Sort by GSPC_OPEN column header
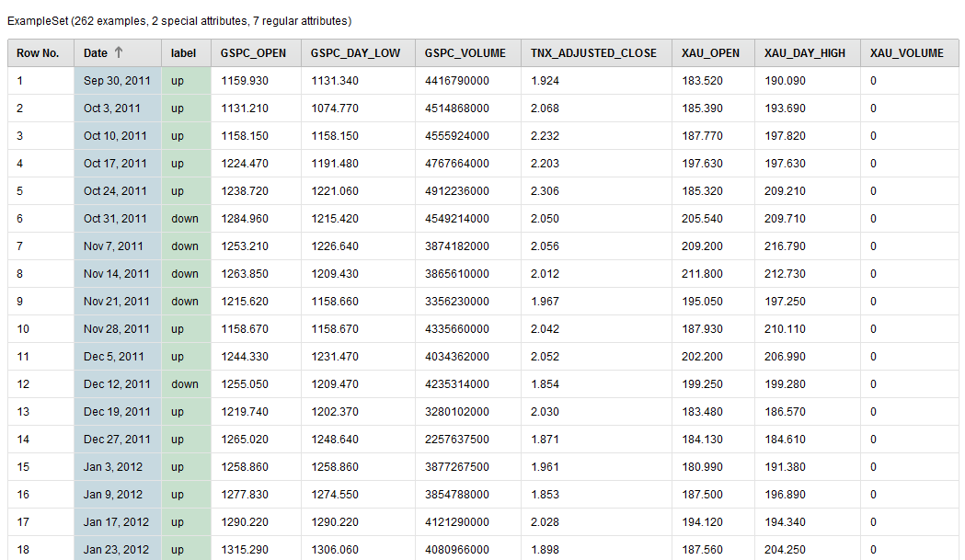Viewport: 965px width, 560px height. point(256,53)
